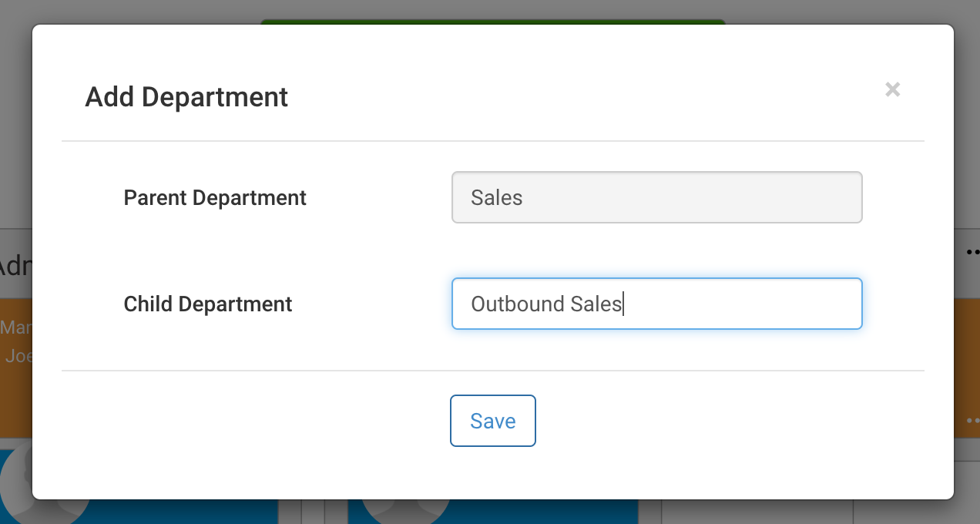
Task: Close the Add Department dialog
Action: [x=893, y=89]
